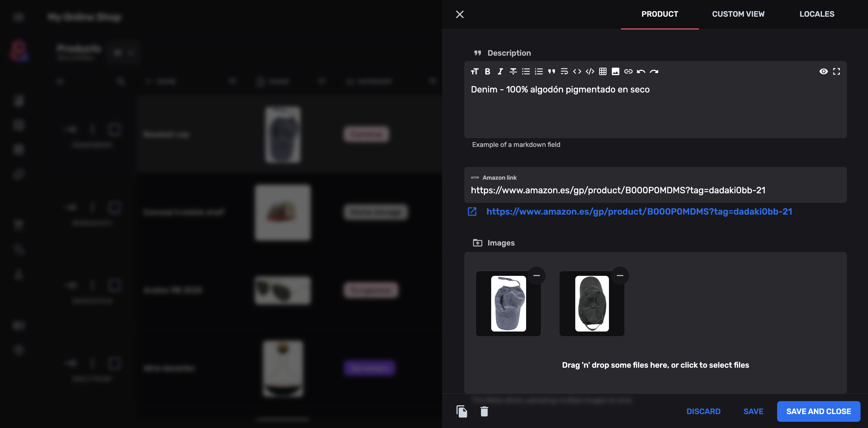868x428 pixels.
Task: Select the duplicate entity icon at bottom left
Action: pyautogui.click(x=462, y=411)
